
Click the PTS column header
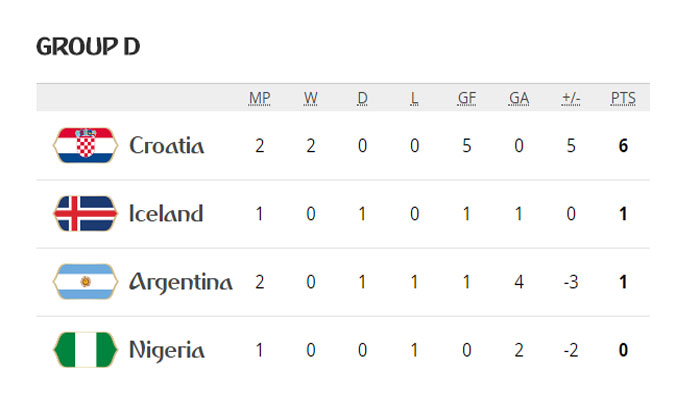[x=623, y=98]
